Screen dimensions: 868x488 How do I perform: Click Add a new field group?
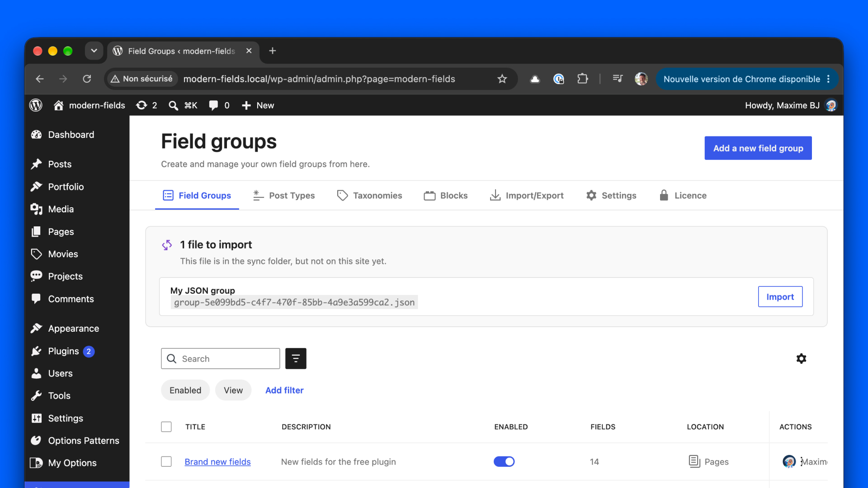point(758,148)
